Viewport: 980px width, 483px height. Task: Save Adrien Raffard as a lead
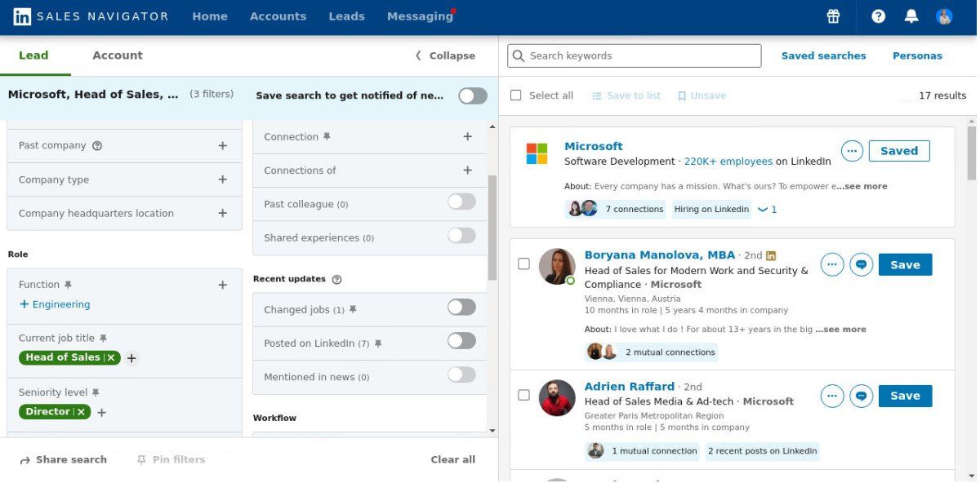tap(905, 396)
